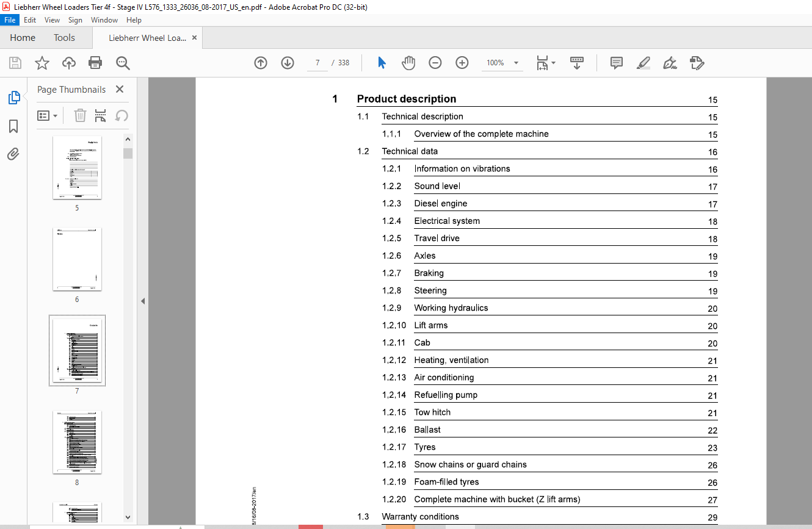Open the Sign menu
This screenshot has height=529, width=812.
click(x=75, y=20)
